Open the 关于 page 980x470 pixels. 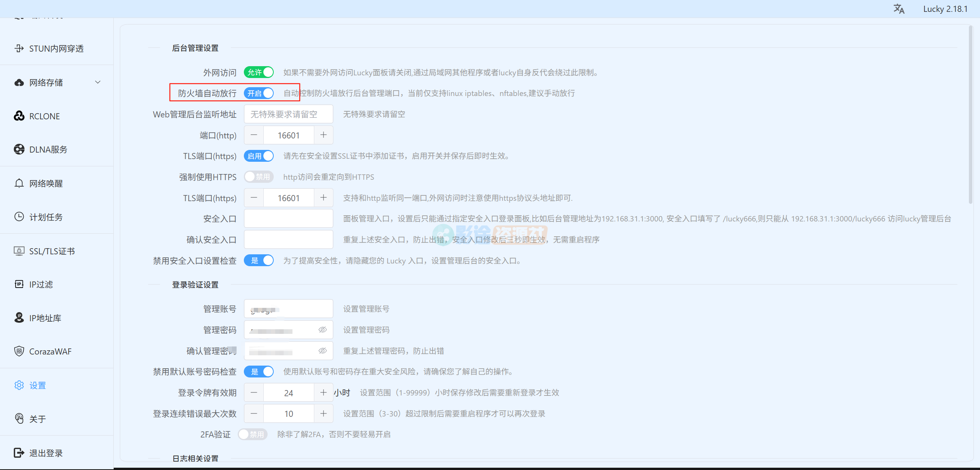tap(38, 418)
